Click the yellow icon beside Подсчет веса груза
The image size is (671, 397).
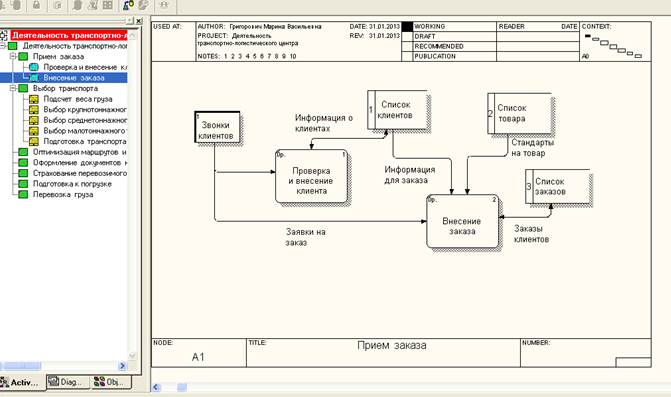click(x=34, y=99)
